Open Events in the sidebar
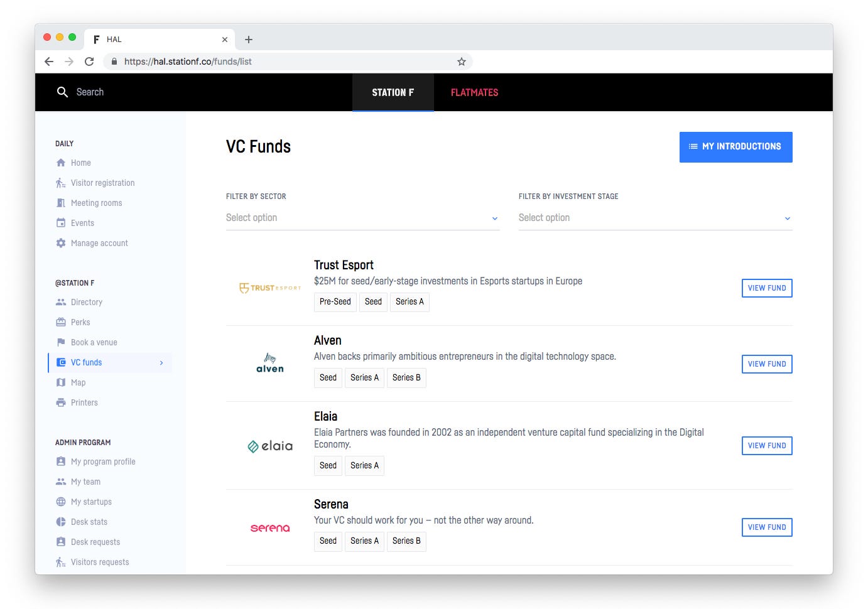Screen dimensions: 868x609 82,223
